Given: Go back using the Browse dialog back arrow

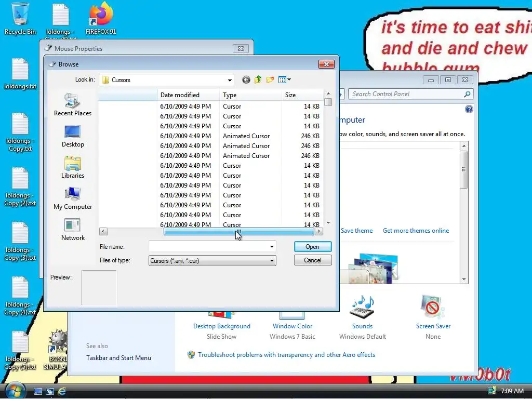Looking at the screenshot, I should pos(246,79).
